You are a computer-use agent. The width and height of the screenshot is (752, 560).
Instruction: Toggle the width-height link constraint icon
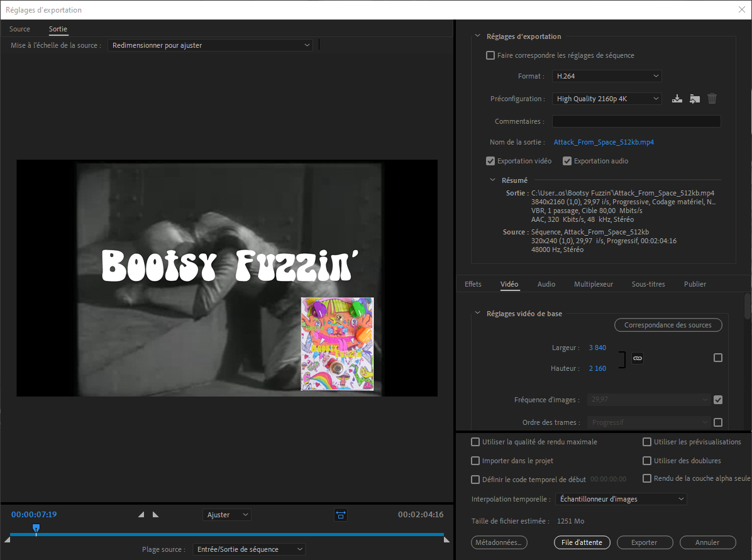click(637, 358)
